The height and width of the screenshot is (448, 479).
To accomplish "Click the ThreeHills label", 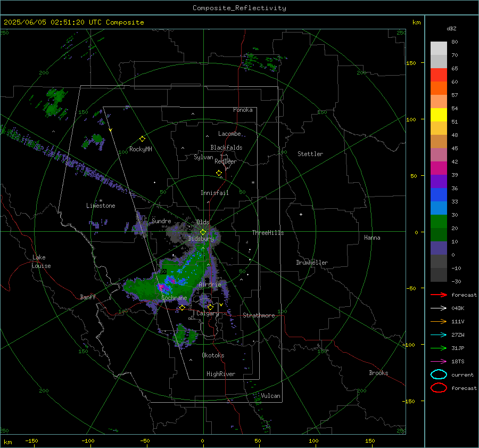I will pyautogui.click(x=268, y=233).
